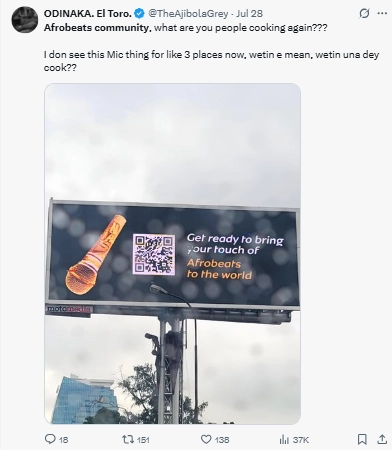Click the like count 138
The height and width of the screenshot is (450, 392).
point(222,440)
